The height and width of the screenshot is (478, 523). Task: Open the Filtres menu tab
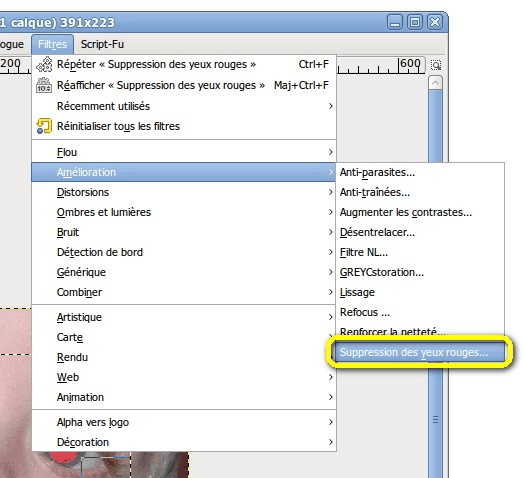52,44
